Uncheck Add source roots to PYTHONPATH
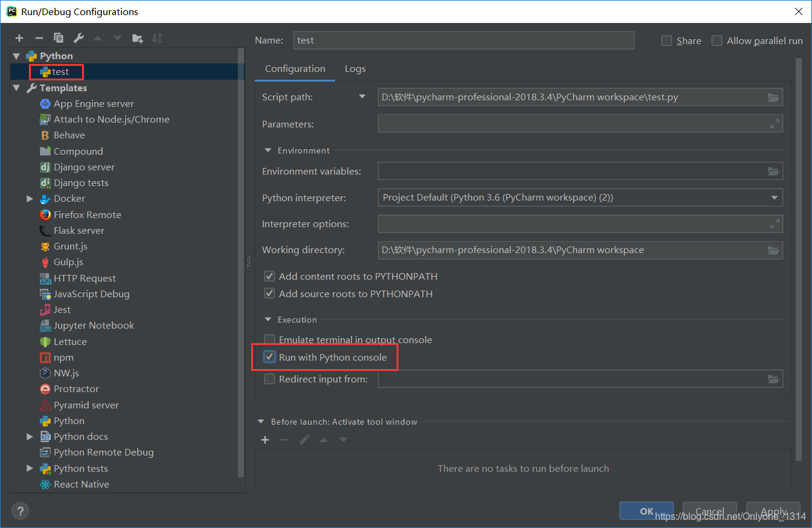812x528 pixels. point(269,294)
